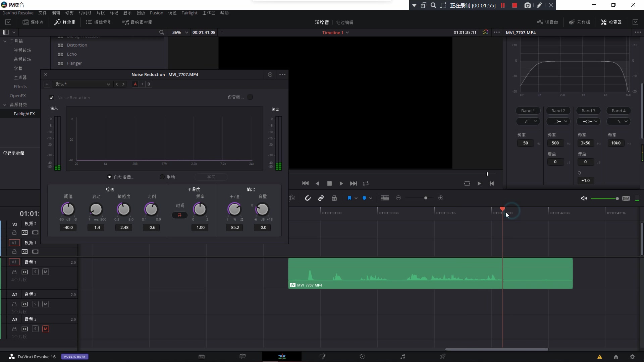The image size is (644, 362).
Task: Click the loop playback icon
Action: point(366,183)
